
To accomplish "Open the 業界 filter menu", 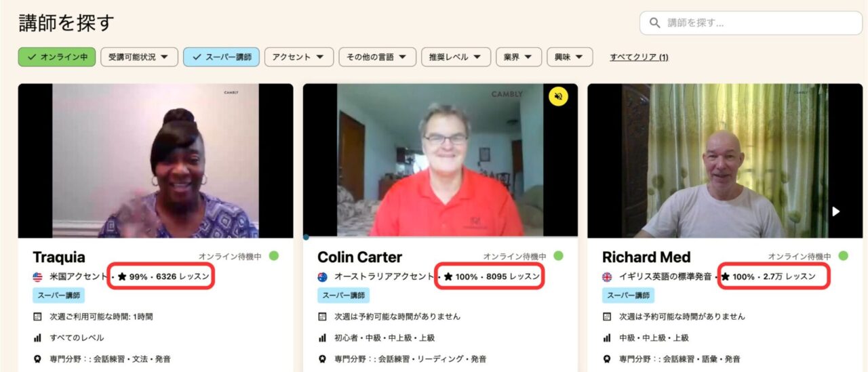I will click(x=519, y=57).
